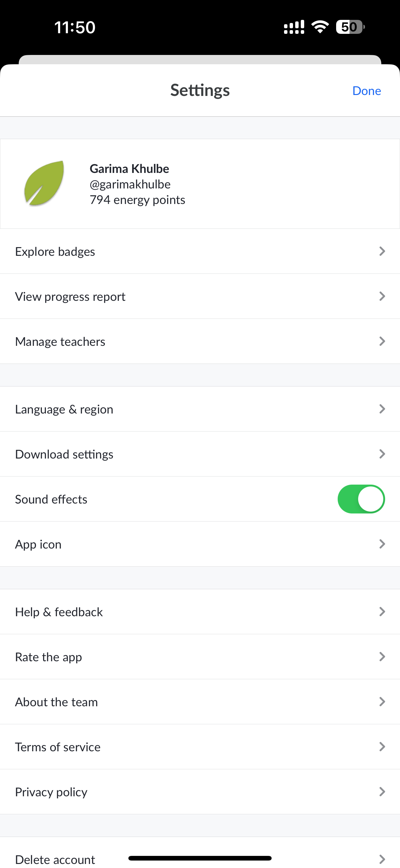
Task: View the Privacy policy
Action: pyautogui.click(x=51, y=792)
